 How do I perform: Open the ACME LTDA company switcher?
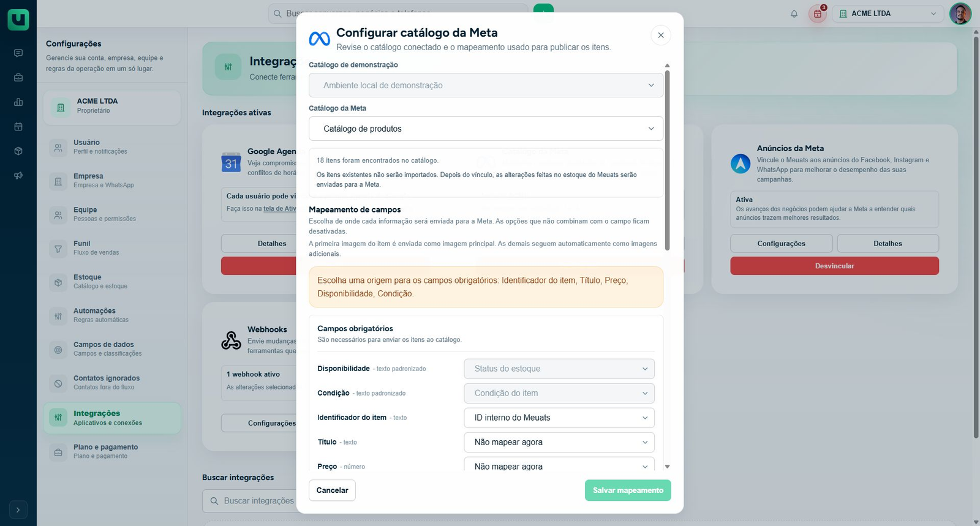pyautogui.click(x=888, y=13)
